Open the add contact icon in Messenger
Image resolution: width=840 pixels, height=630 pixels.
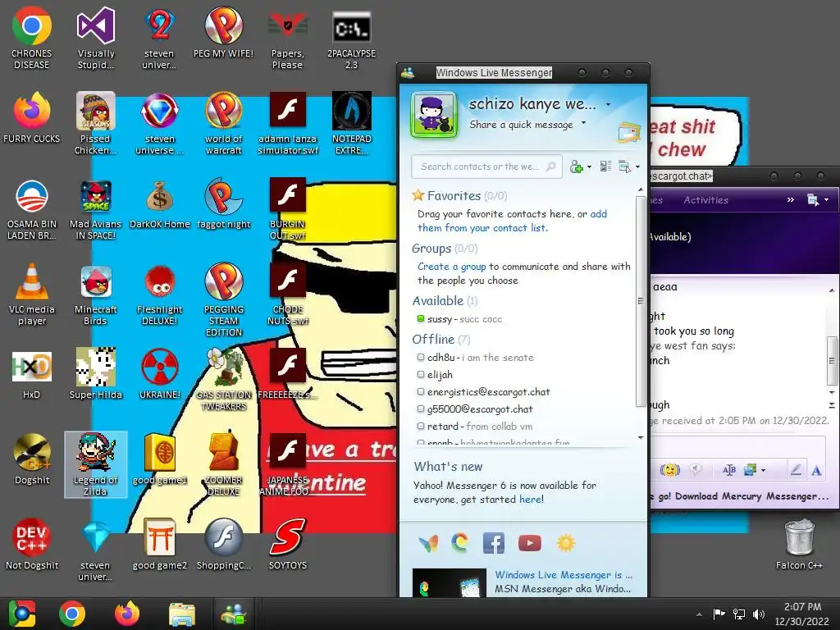coord(577,167)
